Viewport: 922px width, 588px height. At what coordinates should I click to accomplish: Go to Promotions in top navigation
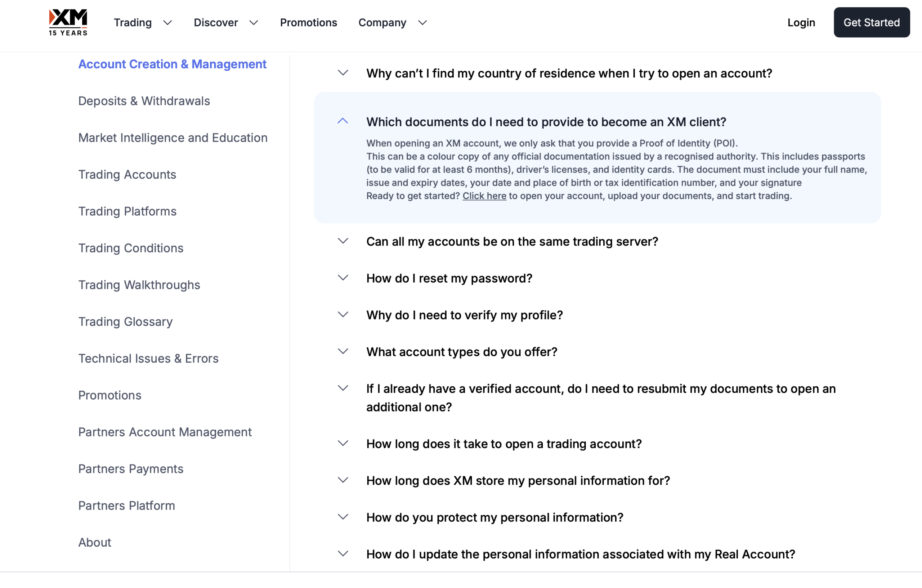click(308, 23)
